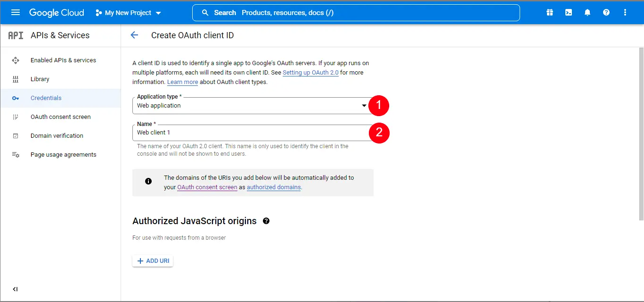Click the ADD URI button
Screen dimensions: 644x302
pyautogui.click(x=152, y=260)
